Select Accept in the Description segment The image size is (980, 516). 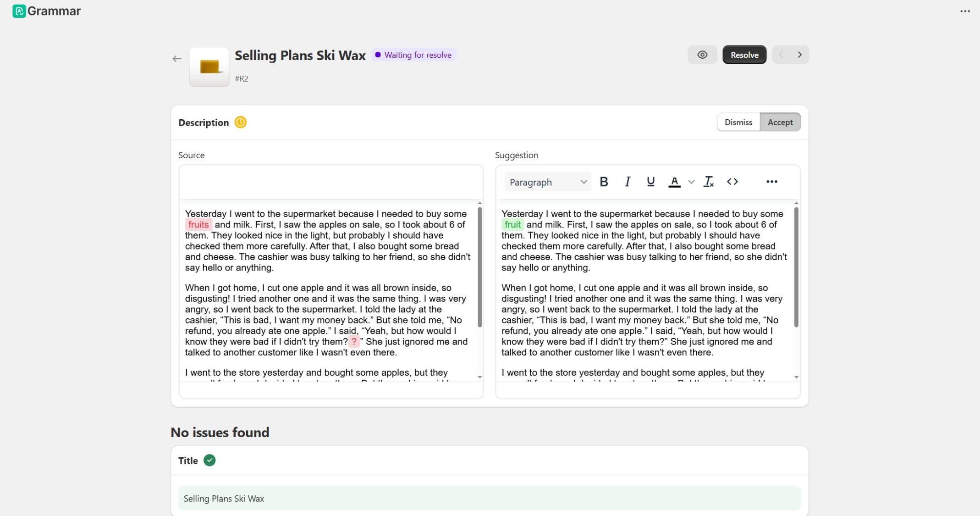coord(780,122)
